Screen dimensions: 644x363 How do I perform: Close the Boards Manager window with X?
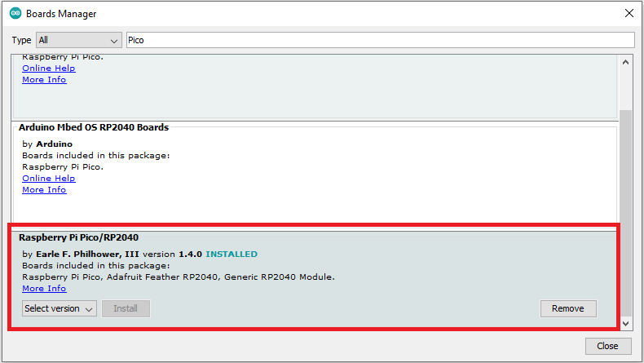629,13
